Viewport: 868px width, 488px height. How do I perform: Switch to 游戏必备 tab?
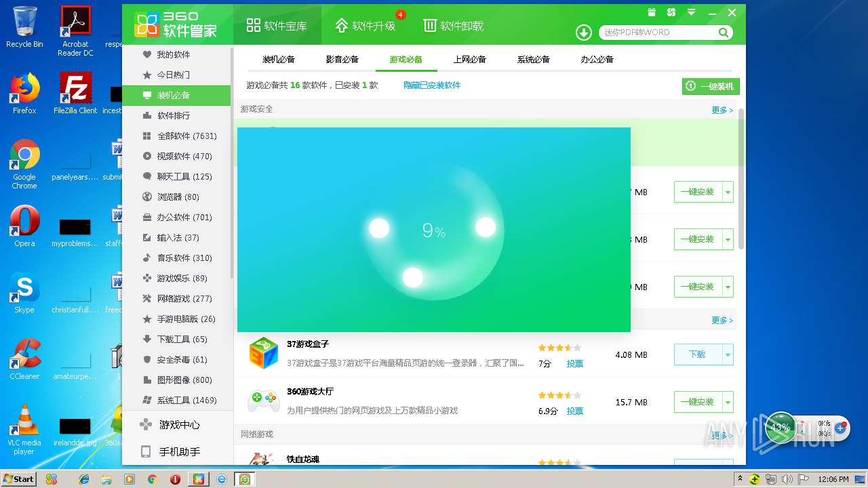(x=406, y=60)
